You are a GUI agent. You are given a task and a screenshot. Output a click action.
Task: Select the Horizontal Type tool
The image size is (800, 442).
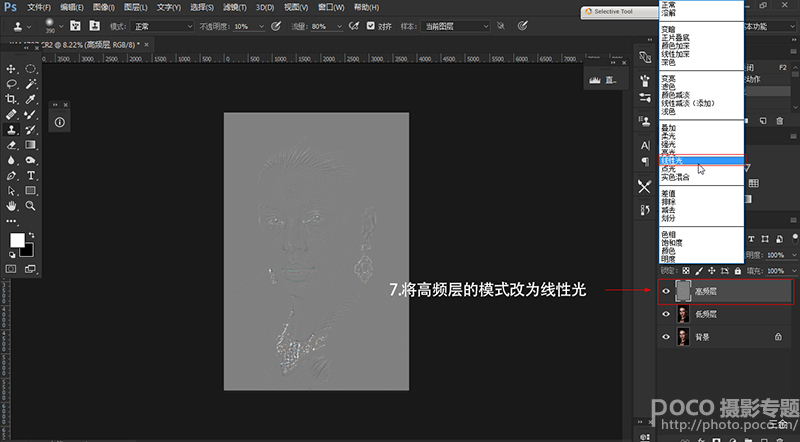coord(31,175)
